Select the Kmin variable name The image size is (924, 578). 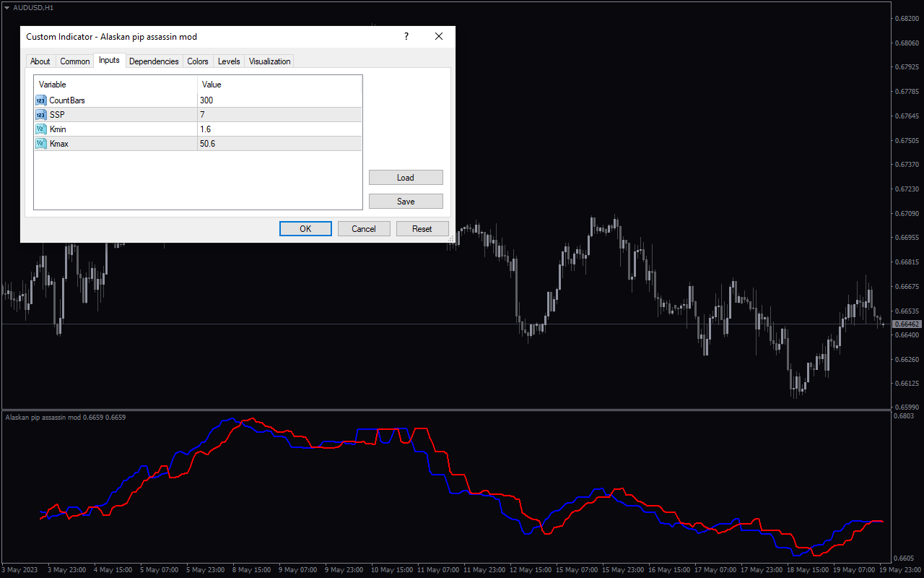(x=58, y=129)
